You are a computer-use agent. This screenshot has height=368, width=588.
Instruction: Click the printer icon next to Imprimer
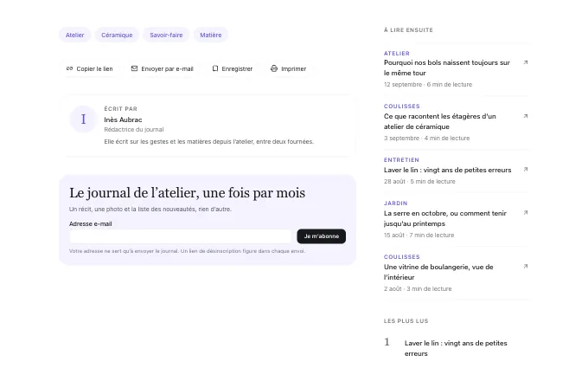click(274, 68)
